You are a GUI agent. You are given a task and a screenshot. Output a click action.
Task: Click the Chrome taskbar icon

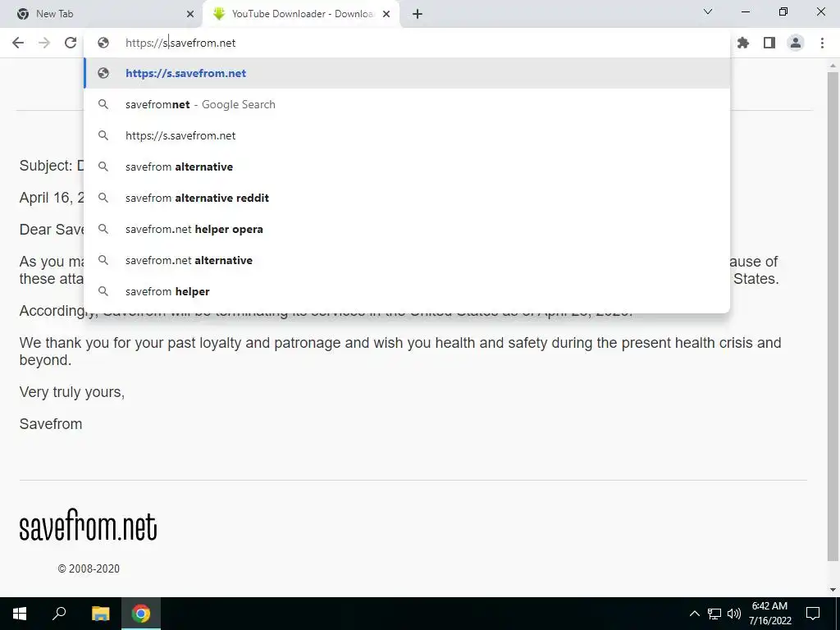pos(141,614)
